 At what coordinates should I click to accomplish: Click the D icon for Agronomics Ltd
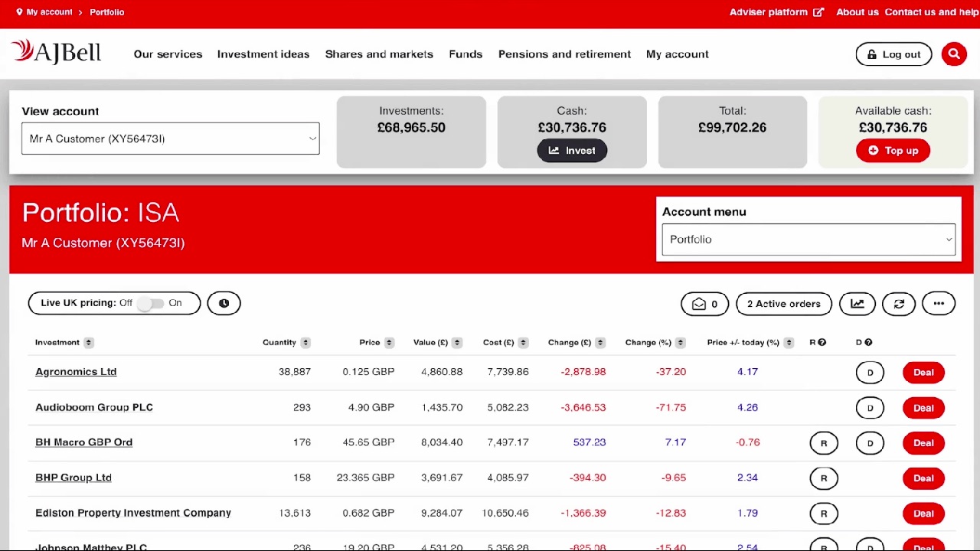pyautogui.click(x=870, y=373)
